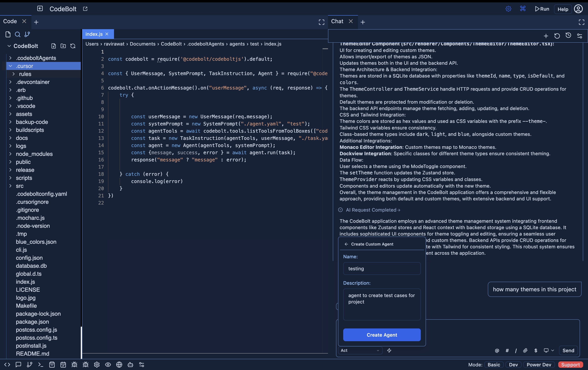Open the robot agent icon in bottom bar
This screenshot has height=370, width=588.
click(130, 364)
